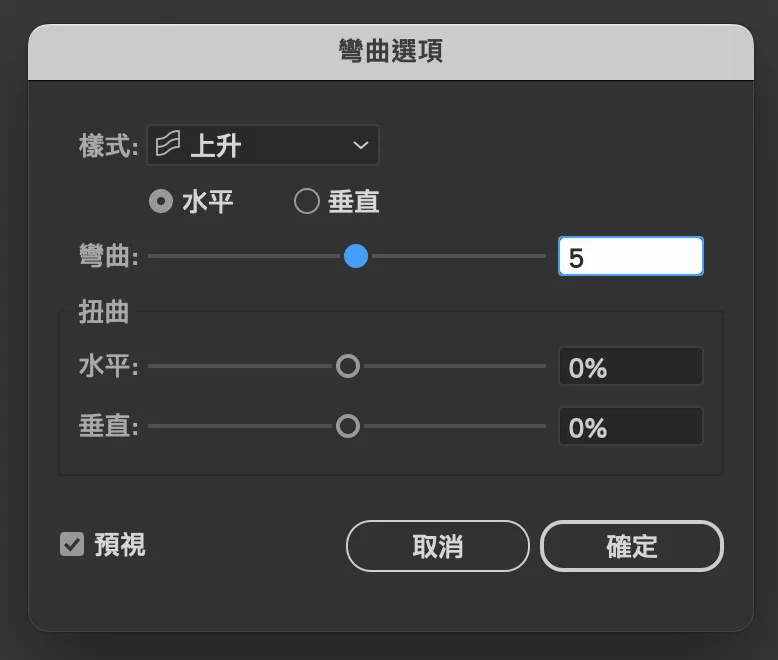Click the 扭曲 垂直 slider track's left end

coord(152,426)
